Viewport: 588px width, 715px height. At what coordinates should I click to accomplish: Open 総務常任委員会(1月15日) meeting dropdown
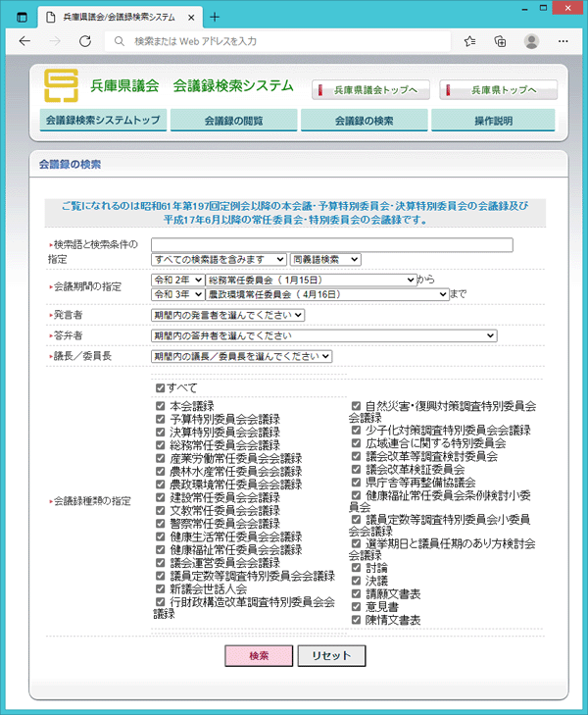(x=311, y=280)
